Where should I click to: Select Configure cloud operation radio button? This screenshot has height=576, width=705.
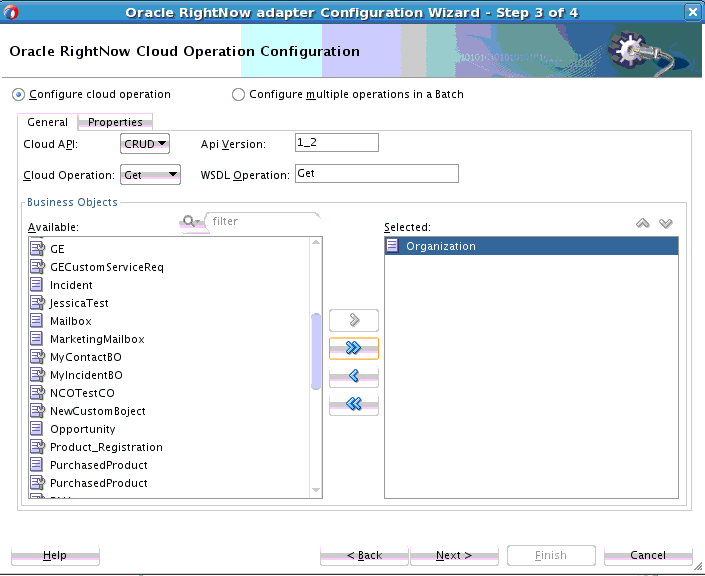point(18,95)
